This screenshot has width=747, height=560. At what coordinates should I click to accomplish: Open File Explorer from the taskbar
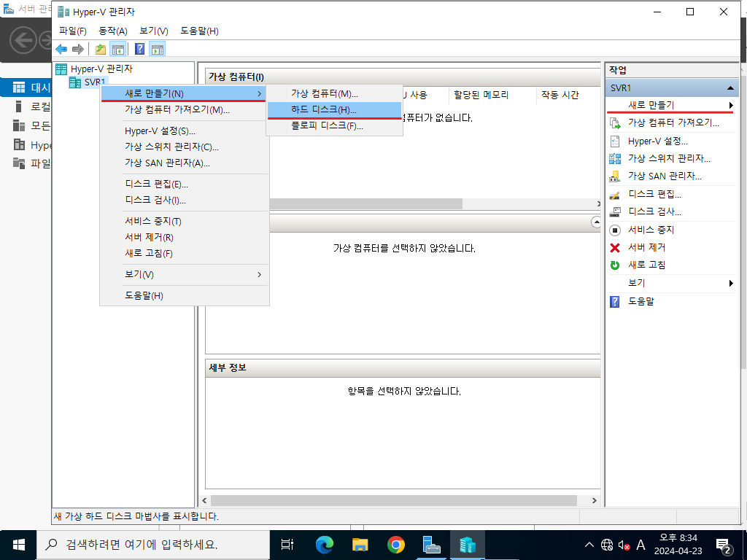(360, 545)
